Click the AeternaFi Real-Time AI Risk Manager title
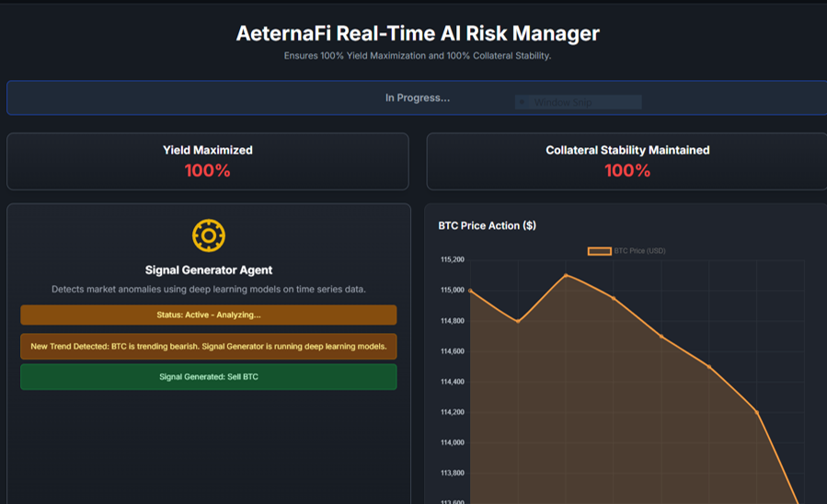The image size is (827, 504). click(x=418, y=33)
